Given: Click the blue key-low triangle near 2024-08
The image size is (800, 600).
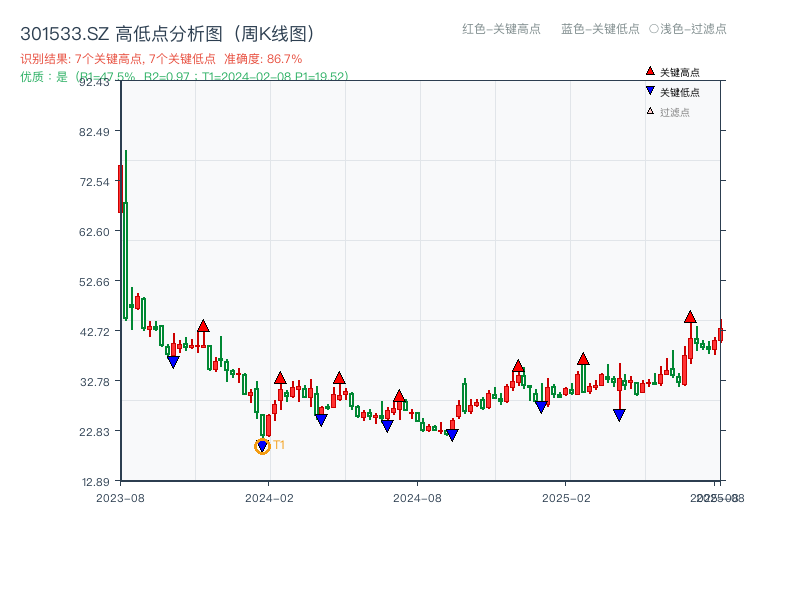Looking at the screenshot, I should click(453, 435).
